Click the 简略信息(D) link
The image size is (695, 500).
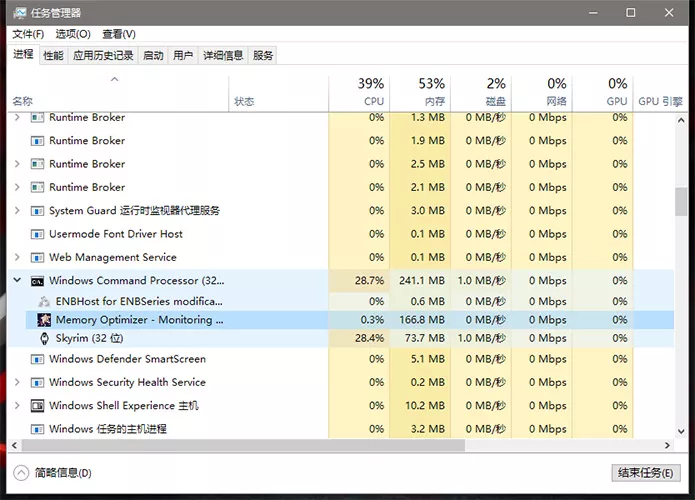pos(63,473)
